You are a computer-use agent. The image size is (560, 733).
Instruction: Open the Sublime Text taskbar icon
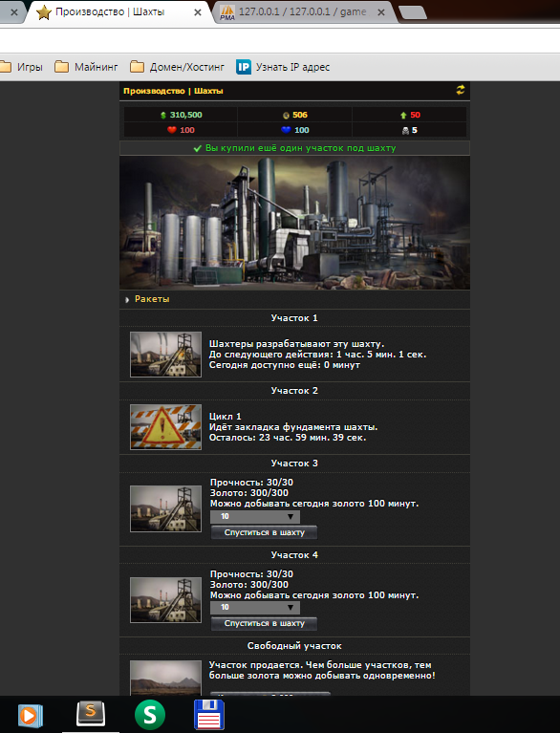click(91, 714)
